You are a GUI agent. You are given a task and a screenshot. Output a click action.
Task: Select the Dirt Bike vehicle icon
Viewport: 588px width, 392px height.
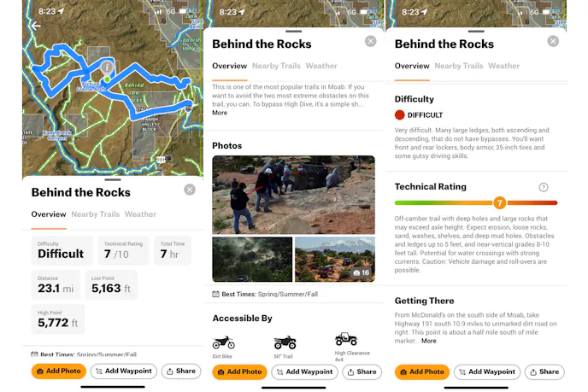223,342
